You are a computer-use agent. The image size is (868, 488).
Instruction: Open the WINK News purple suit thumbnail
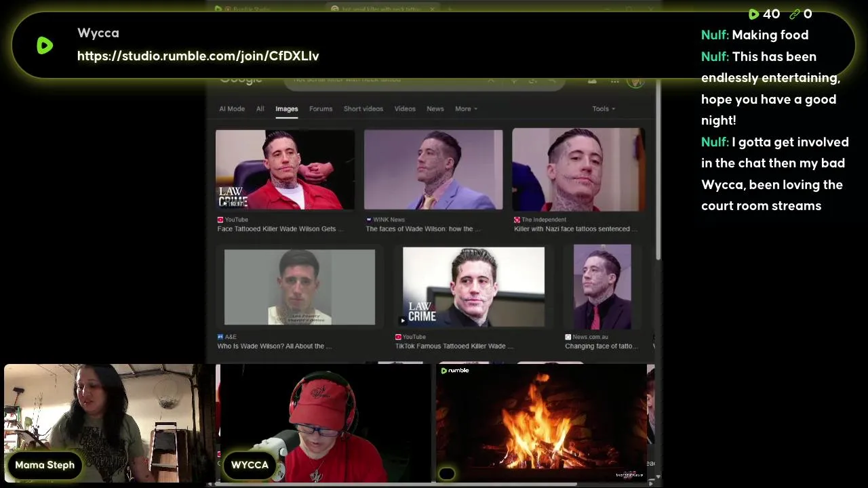tap(433, 169)
